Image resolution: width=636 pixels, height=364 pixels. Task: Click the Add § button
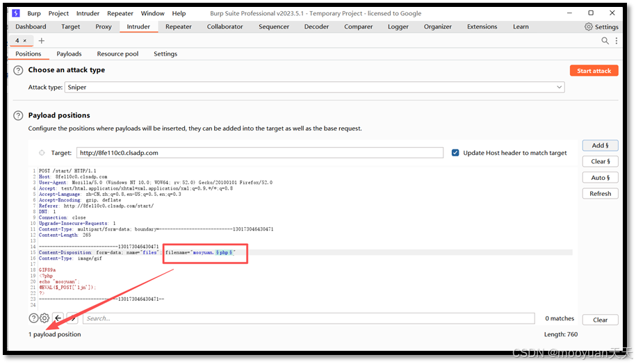[x=601, y=145]
